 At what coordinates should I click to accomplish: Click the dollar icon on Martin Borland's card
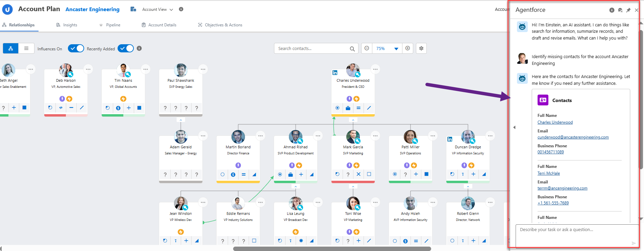tap(233, 175)
